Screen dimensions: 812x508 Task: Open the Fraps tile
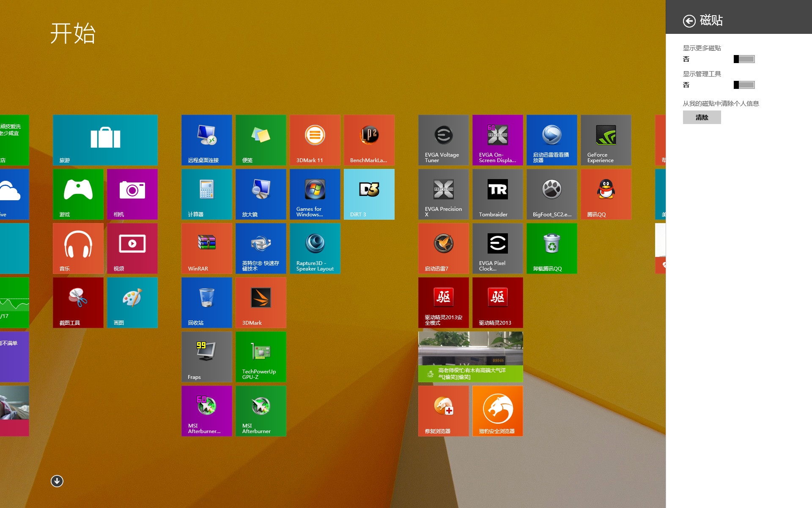click(x=206, y=356)
